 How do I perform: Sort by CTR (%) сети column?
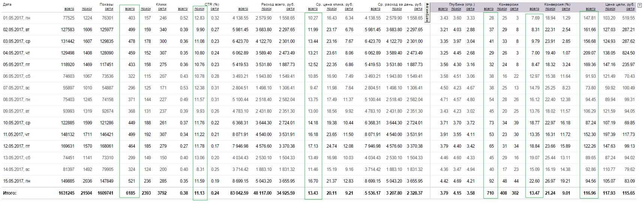click(215, 9)
